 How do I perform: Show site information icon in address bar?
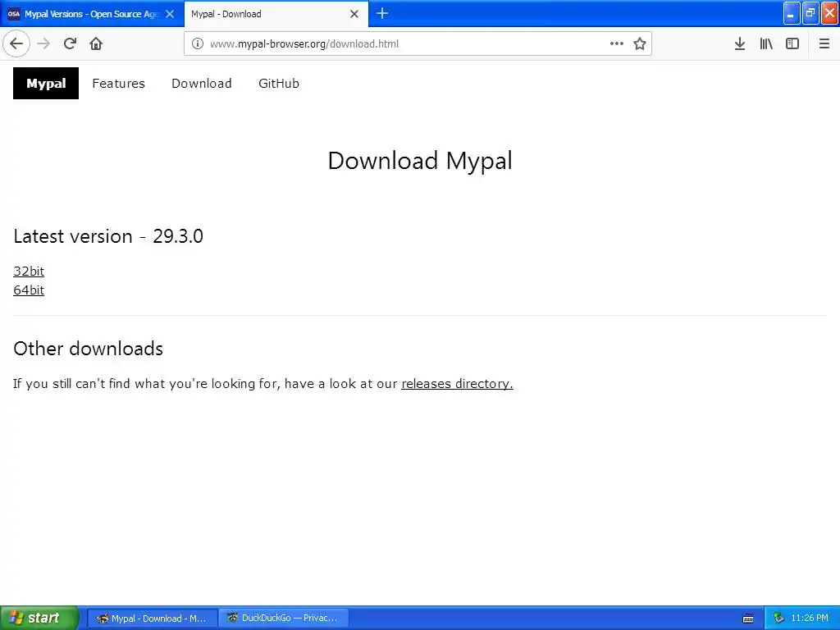[198, 44]
